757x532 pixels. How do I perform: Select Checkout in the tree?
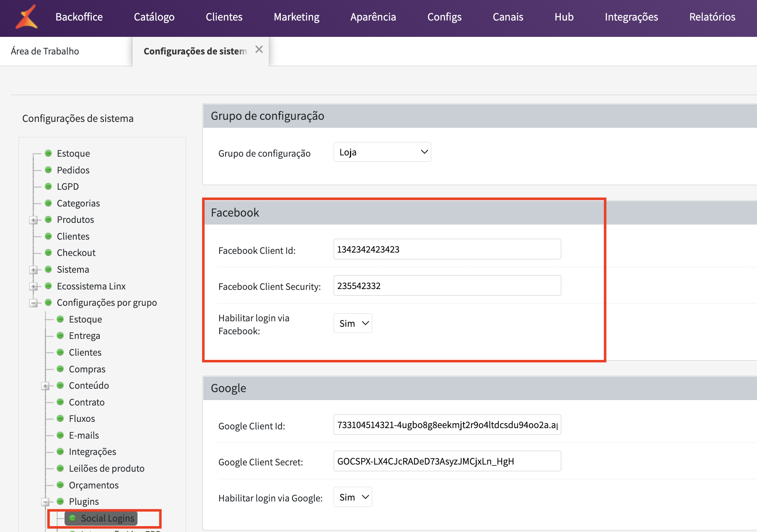[76, 253]
